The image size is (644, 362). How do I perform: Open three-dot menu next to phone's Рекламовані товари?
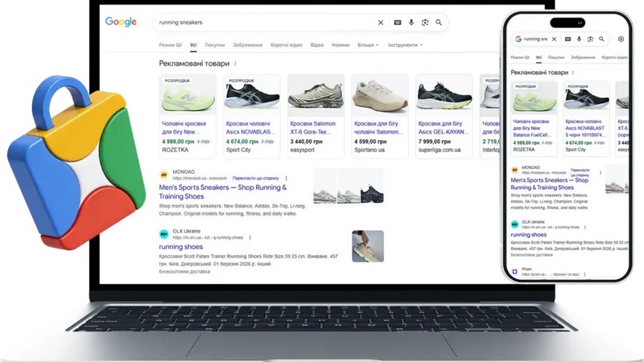tap(573, 72)
